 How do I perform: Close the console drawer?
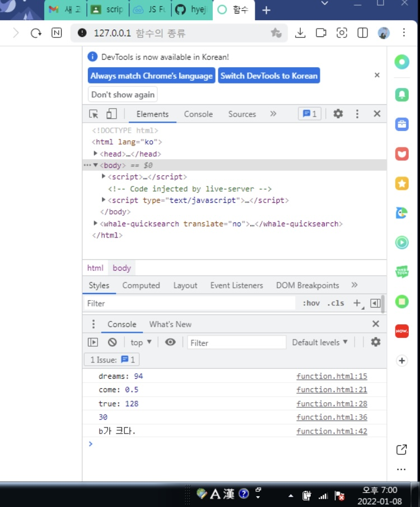pyautogui.click(x=376, y=324)
